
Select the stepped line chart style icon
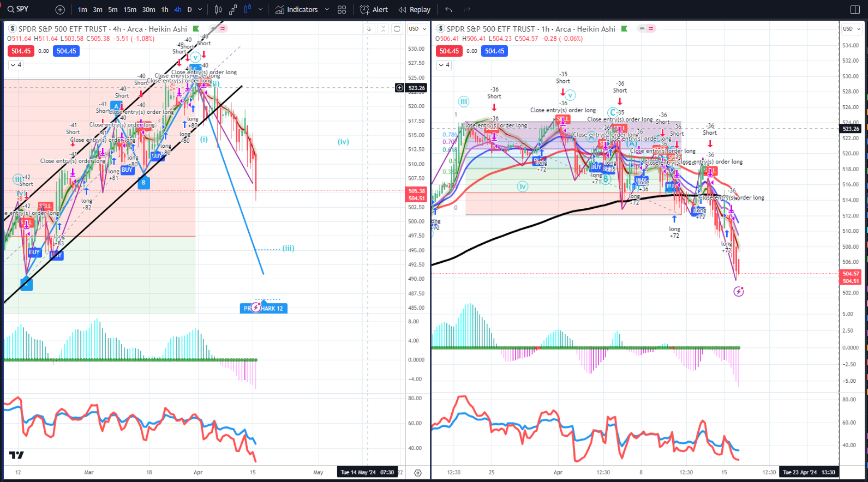coord(233,9)
